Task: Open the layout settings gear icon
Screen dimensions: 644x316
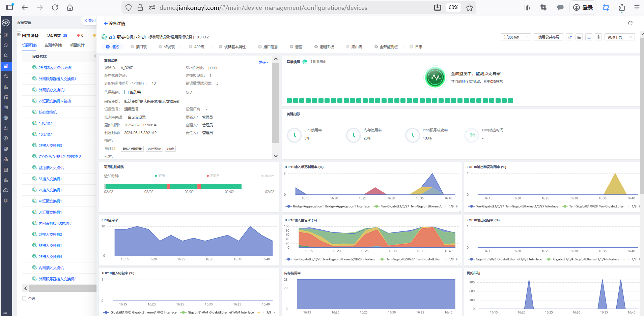Action: click(598, 37)
